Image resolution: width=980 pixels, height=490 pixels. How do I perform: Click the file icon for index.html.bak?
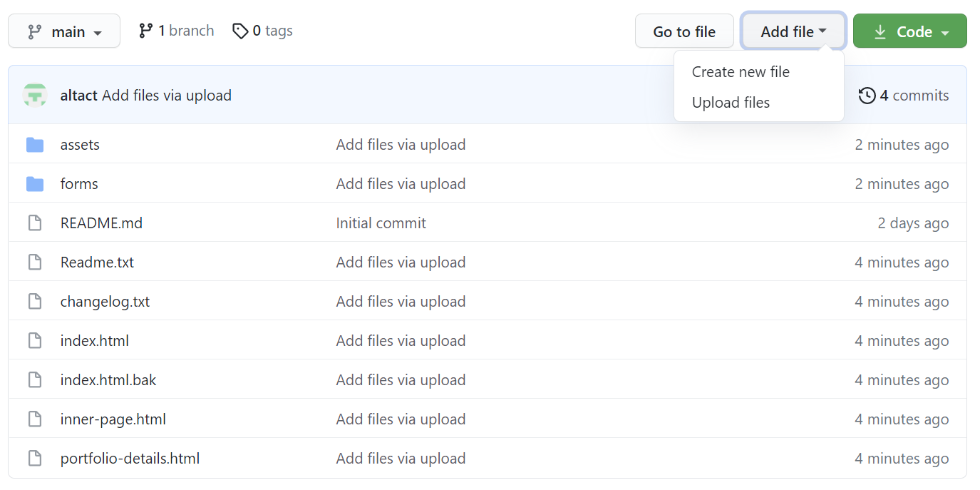coord(35,380)
